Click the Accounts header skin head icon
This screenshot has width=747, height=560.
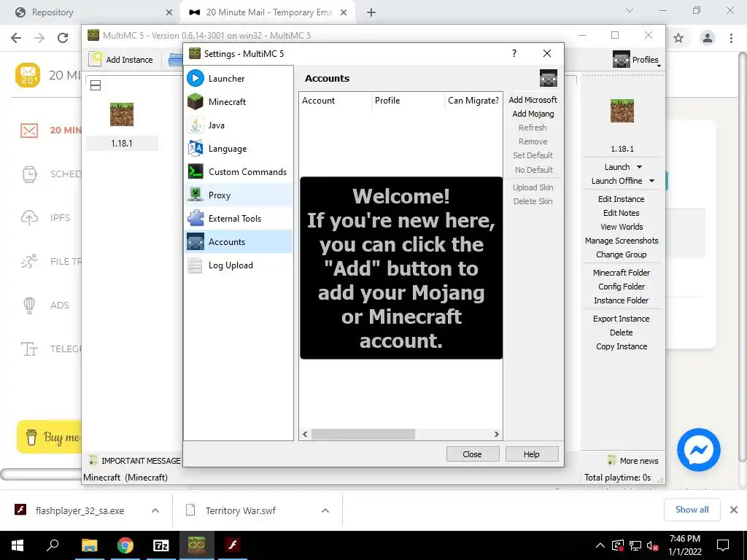click(x=549, y=78)
